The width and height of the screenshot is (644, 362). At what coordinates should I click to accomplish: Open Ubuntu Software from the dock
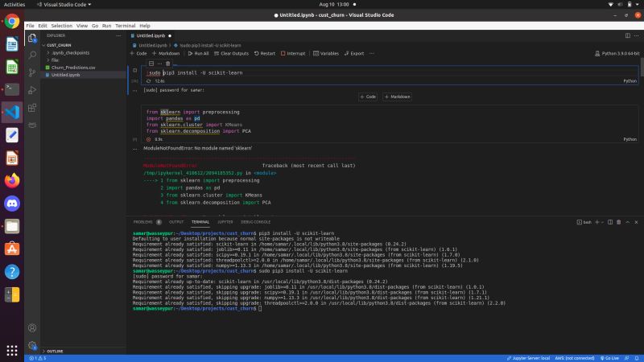coord(12,249)
